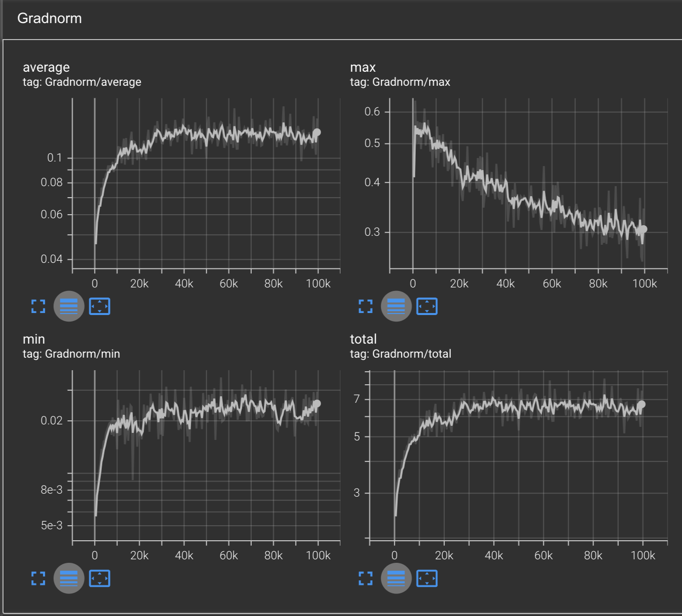The height and width of the screenshot is (616, 682).
Task: Expand the total chart to full size
Action: tap(366, 578)
